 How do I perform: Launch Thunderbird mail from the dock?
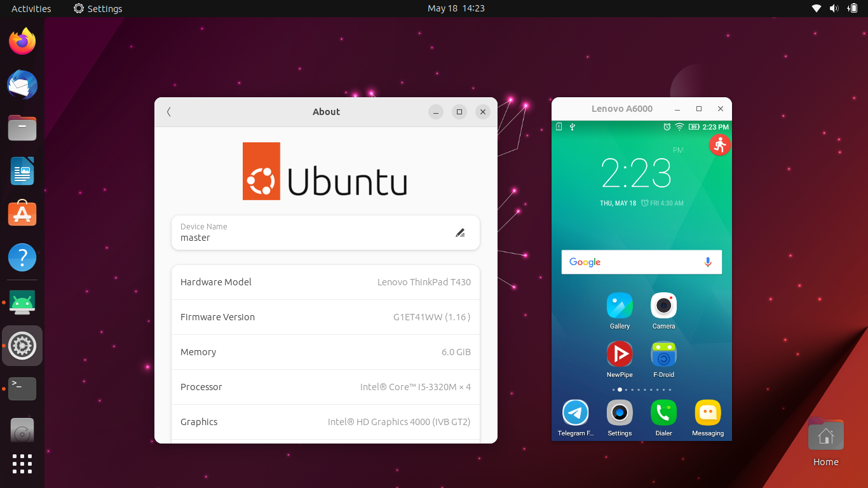click(22, 85)
